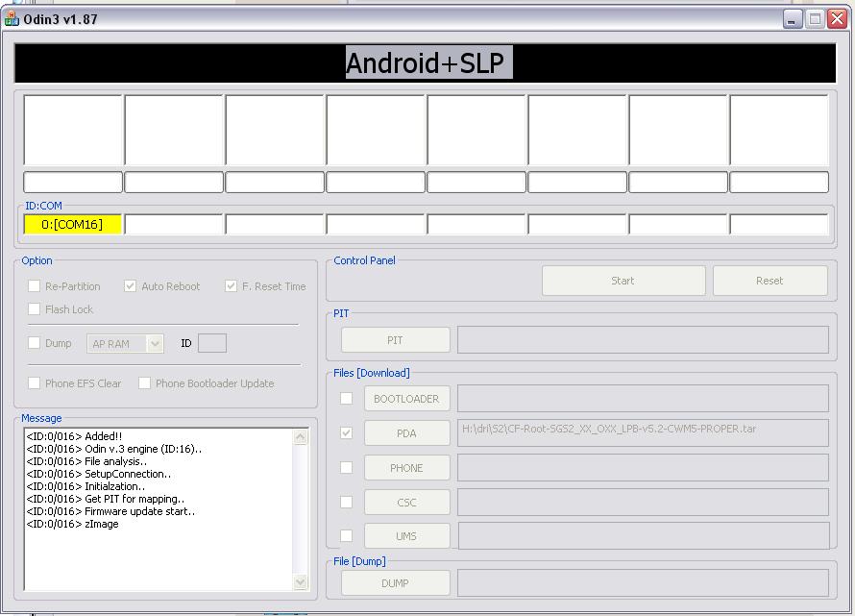
Task: Enable the Dump checkbox
Action: (34, 343)
